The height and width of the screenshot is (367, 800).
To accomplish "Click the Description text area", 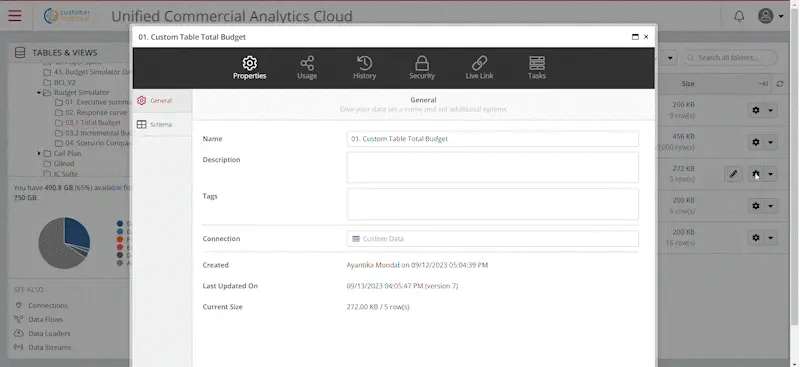I will pyautogui.click(x=492, y=167).
